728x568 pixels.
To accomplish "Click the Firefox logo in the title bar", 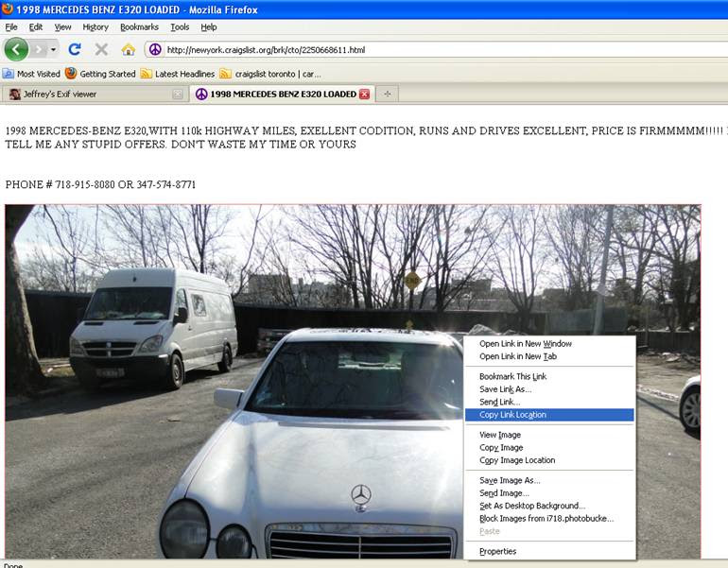I will click(8, 9).
